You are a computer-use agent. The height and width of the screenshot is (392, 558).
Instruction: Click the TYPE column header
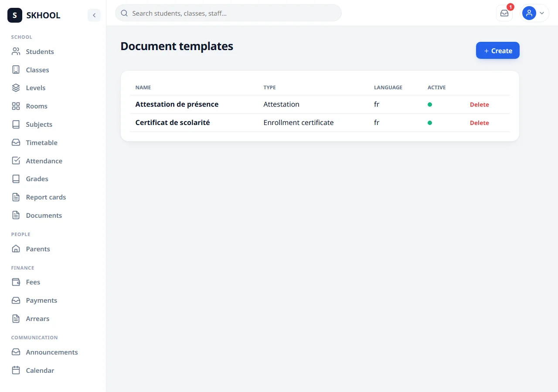(x=270, y=88)
